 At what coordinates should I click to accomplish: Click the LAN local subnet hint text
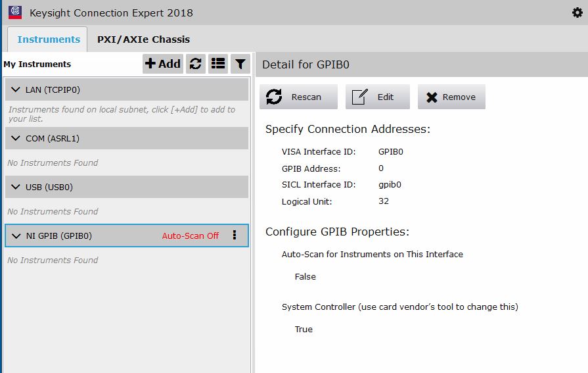[x=122, y=114]
